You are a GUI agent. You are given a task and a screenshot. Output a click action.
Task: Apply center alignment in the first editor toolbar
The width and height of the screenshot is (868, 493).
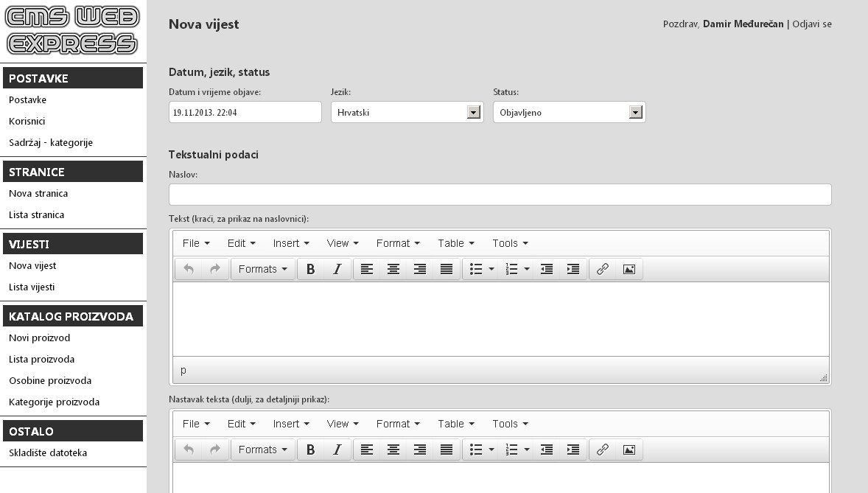pos(393,268)
